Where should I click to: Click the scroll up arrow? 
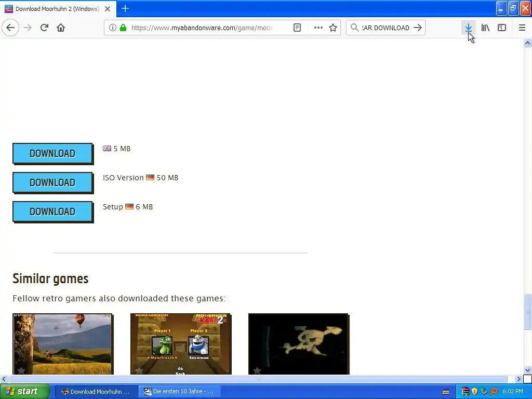click(x=528, y=43)
